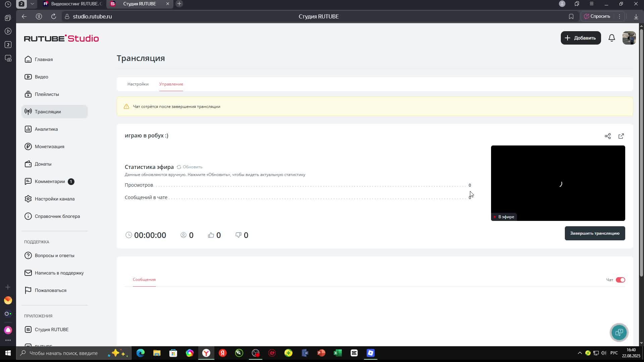
Task: Open Аналитика in sidebar
Action: [x=46, y=129]
